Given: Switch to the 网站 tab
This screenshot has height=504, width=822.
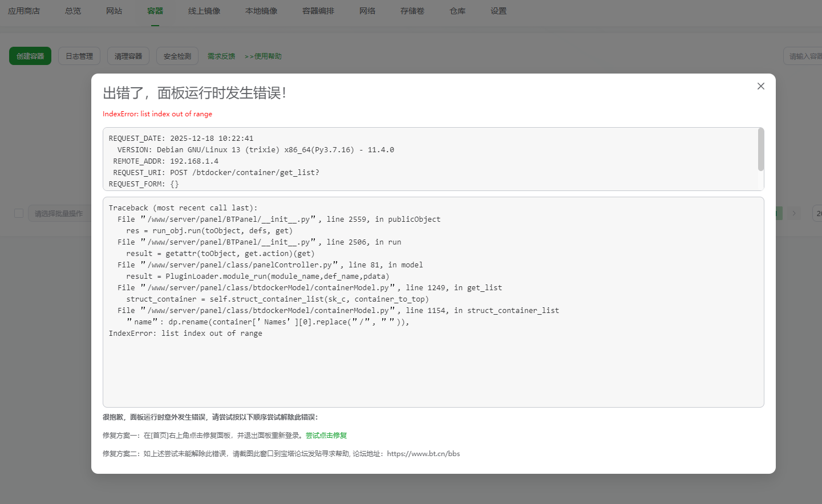Looking at the screenshot, I should pyautogui.click(x=114, y=10).
